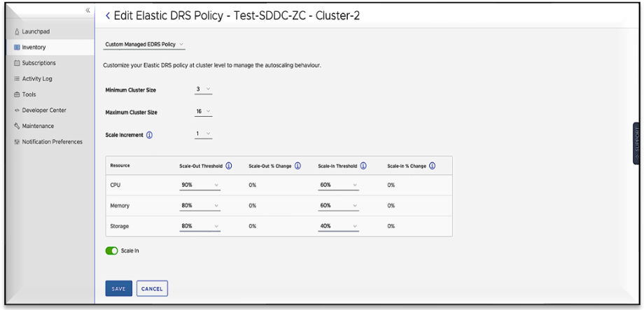Viewport: 644px width, 310px height.
Task: Expand the Minimum Cluster Size dropdown
Action: click(204, 90)
